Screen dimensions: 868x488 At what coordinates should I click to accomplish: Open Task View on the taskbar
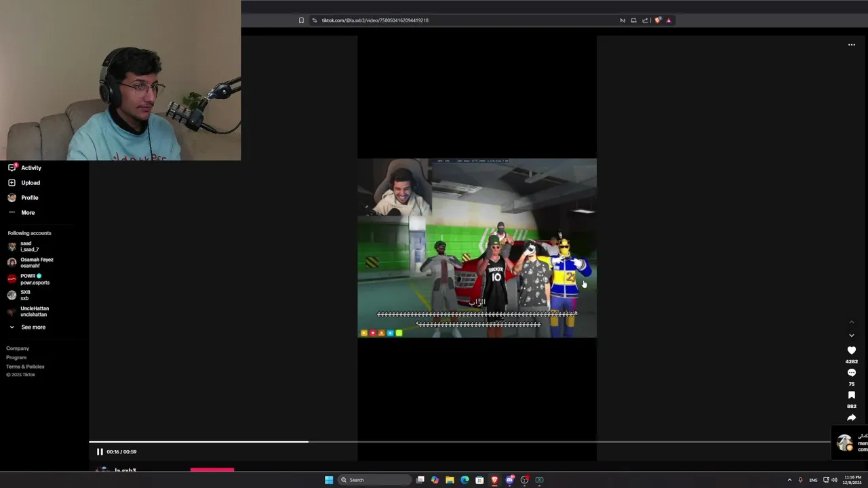click(x=420, y=480)
